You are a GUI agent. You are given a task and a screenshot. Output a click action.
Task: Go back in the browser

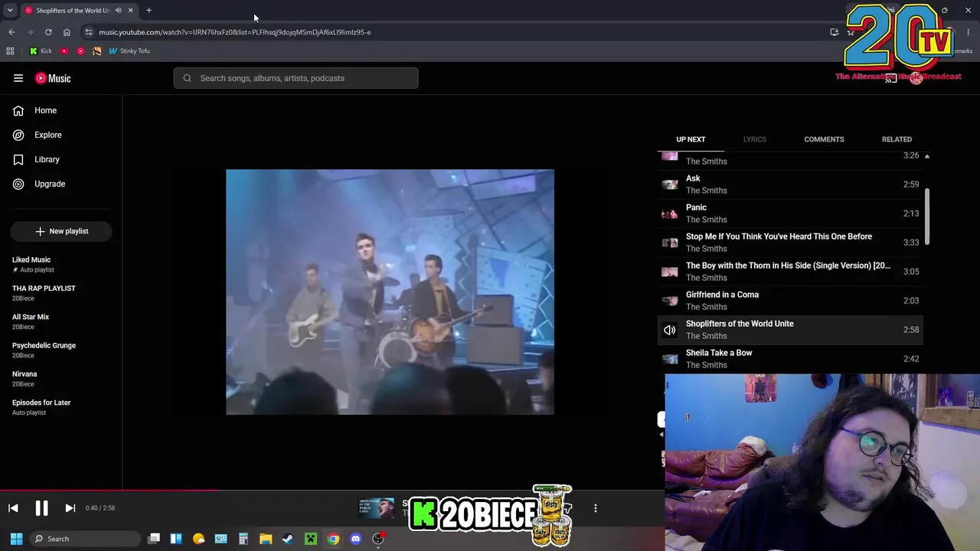click(x=11, y=32)
